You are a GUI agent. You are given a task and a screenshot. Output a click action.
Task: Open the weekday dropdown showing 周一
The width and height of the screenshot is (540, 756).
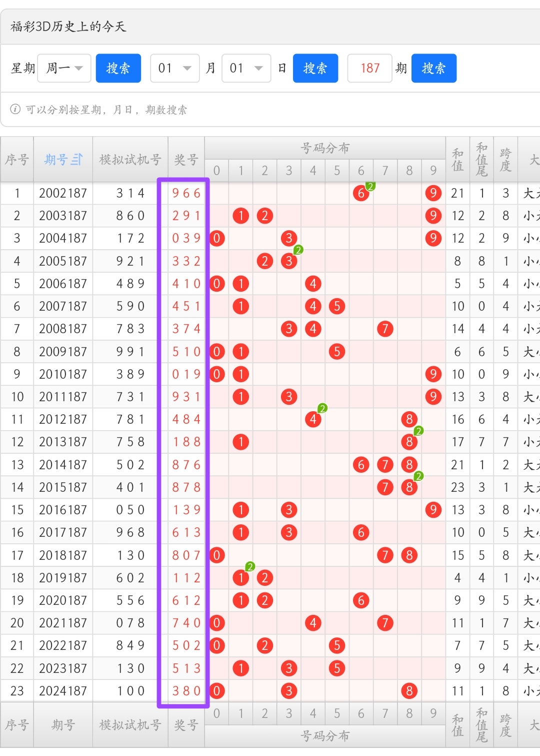[x=64, y=68]
